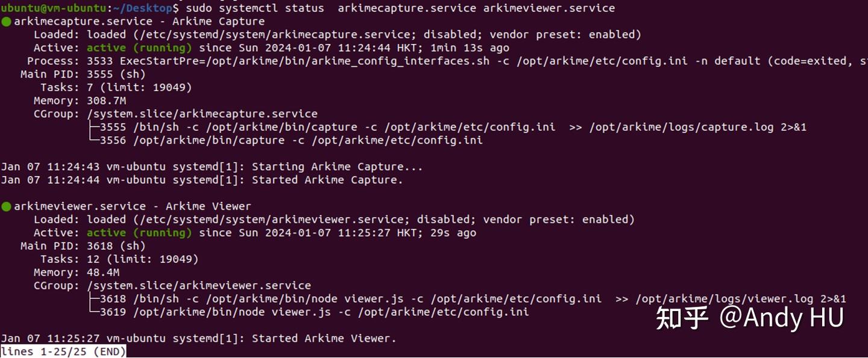The width and height of the screenshot is (868, 358).
Task: Click the tree branch glyph before PID 3556
Action: pyautogui.click(x=93, y=140)
